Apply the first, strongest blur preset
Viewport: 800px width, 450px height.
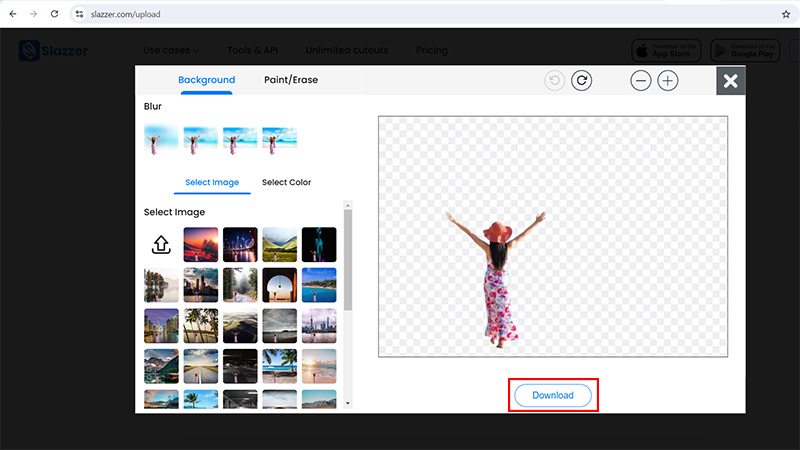(161, 139)
